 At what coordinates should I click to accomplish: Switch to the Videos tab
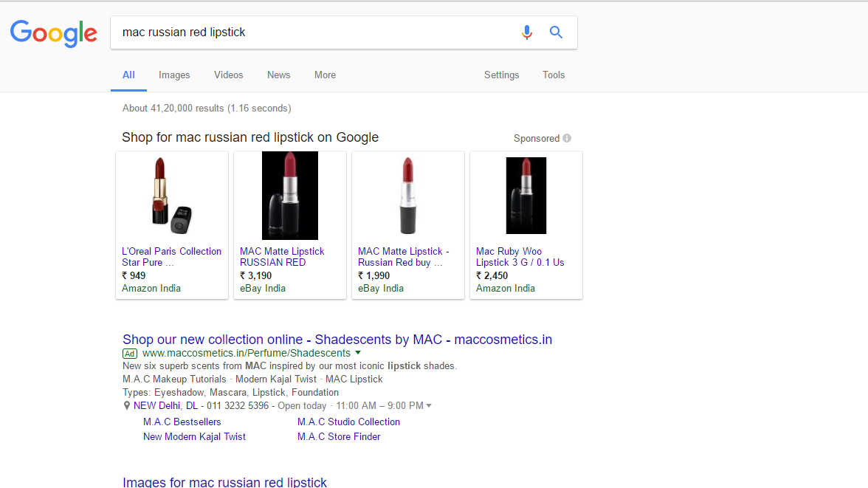(228, 75)
